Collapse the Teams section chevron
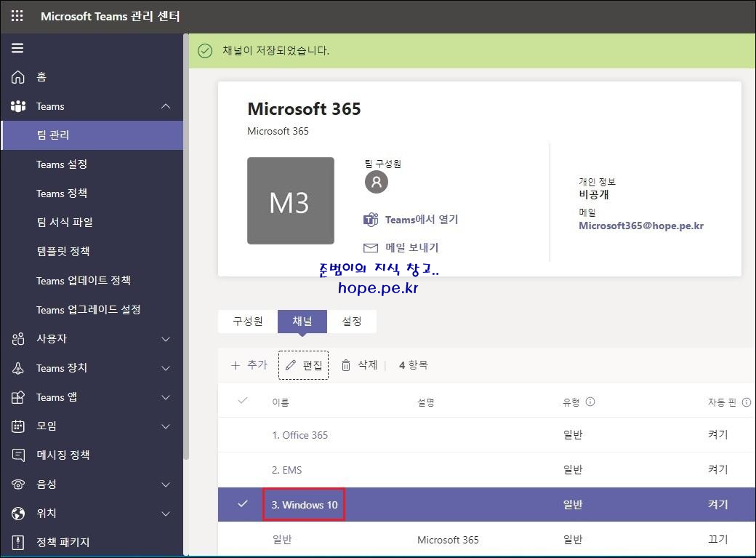Image resolution: width=756 pixels, height=558 pixels. (x=166, y=106)
